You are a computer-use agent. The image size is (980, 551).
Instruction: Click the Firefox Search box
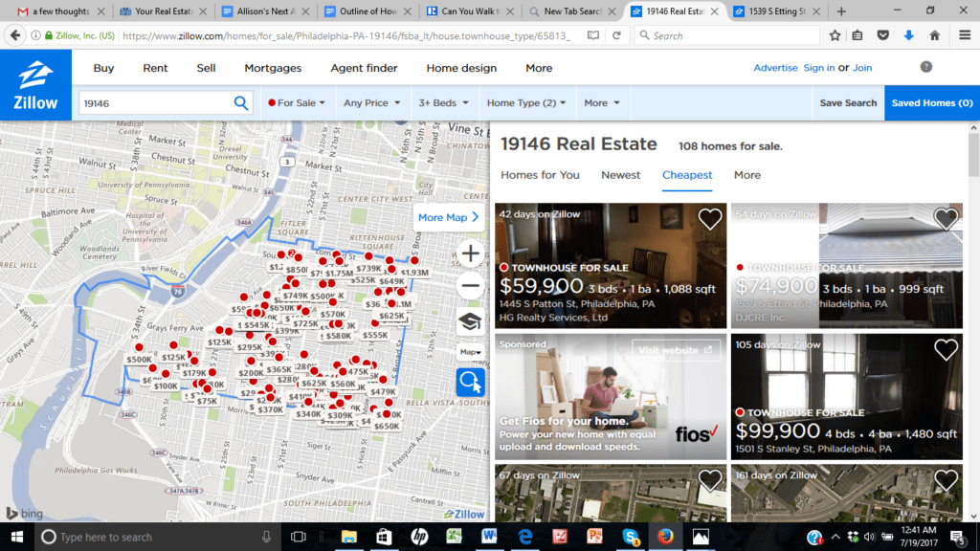point(727,35)
